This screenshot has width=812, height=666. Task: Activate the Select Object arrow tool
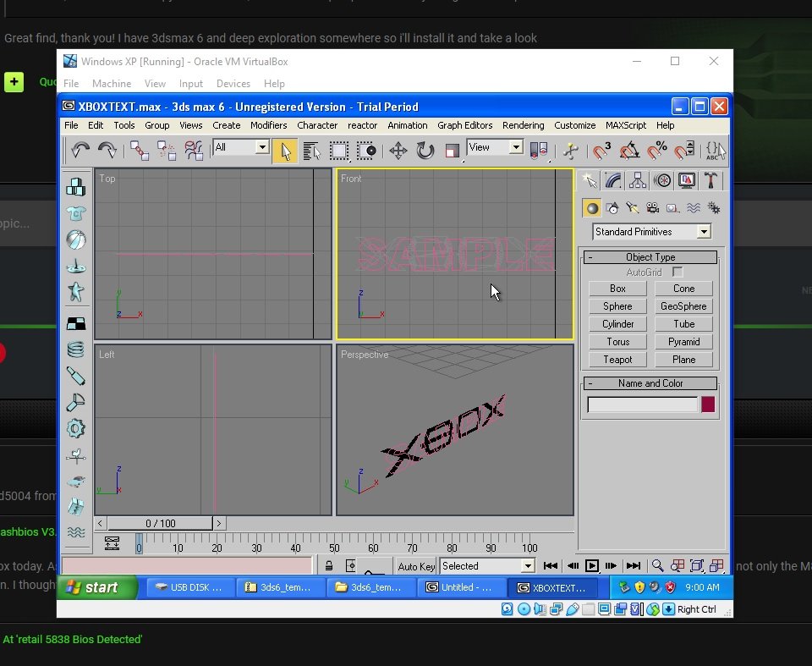pos(285,151)
